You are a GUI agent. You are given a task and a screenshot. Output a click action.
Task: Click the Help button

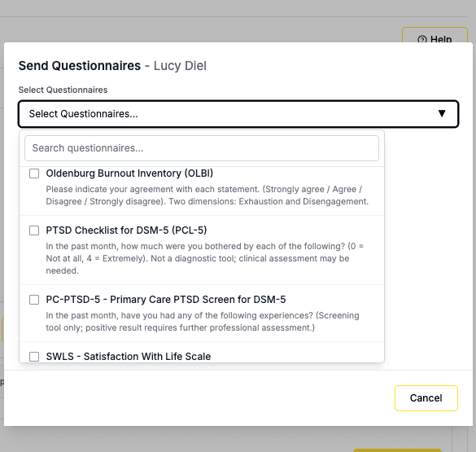point(435,36)
